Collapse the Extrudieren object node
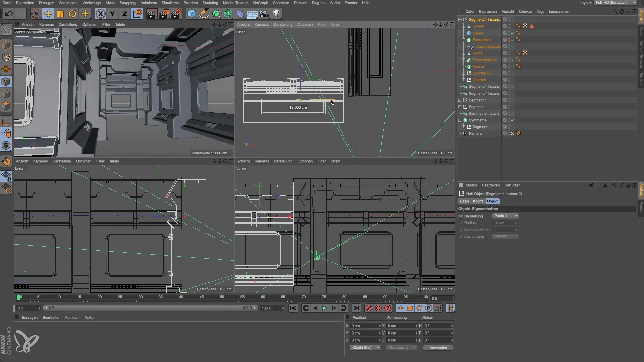 (x=464, y=40)
